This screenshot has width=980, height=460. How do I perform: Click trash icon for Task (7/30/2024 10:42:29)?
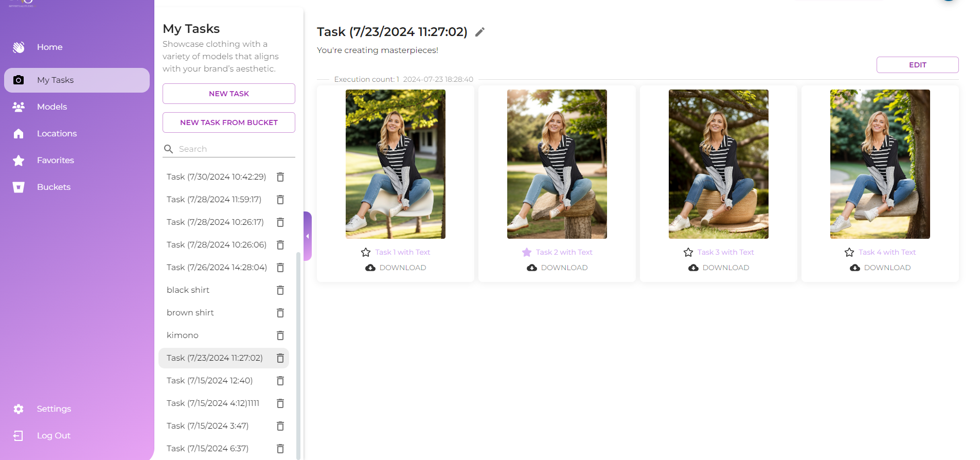click(x=280, y=177)
